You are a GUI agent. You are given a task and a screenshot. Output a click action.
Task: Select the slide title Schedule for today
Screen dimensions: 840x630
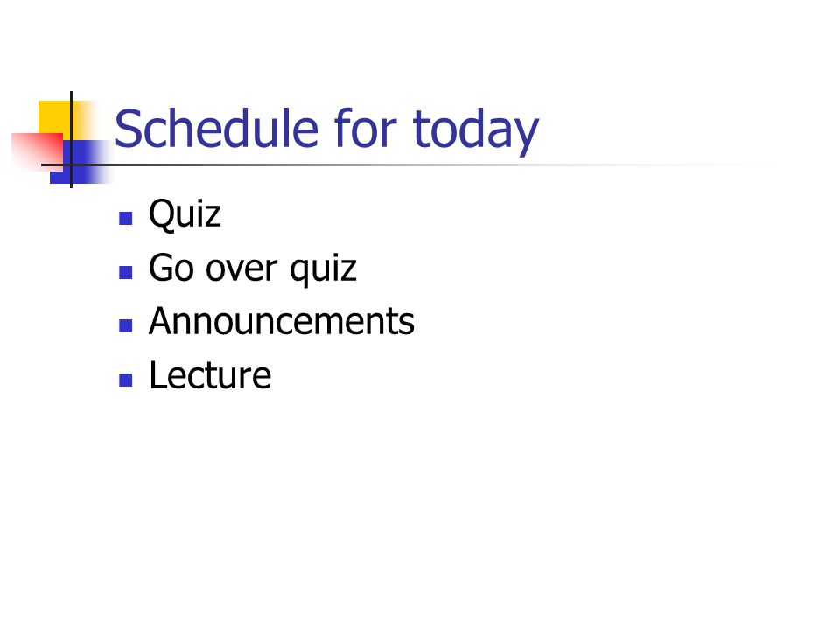[326, 129]
